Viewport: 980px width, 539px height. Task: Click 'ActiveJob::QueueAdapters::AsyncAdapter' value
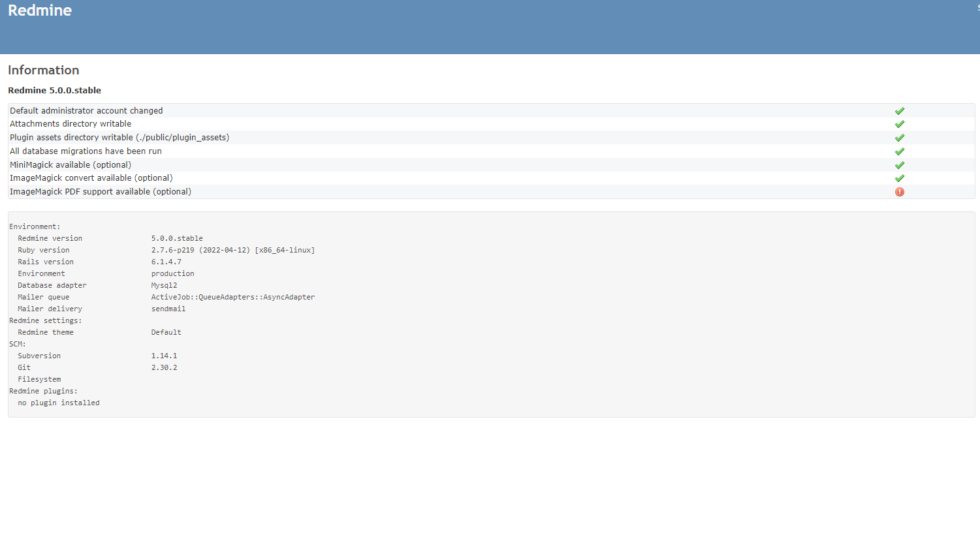233,298
